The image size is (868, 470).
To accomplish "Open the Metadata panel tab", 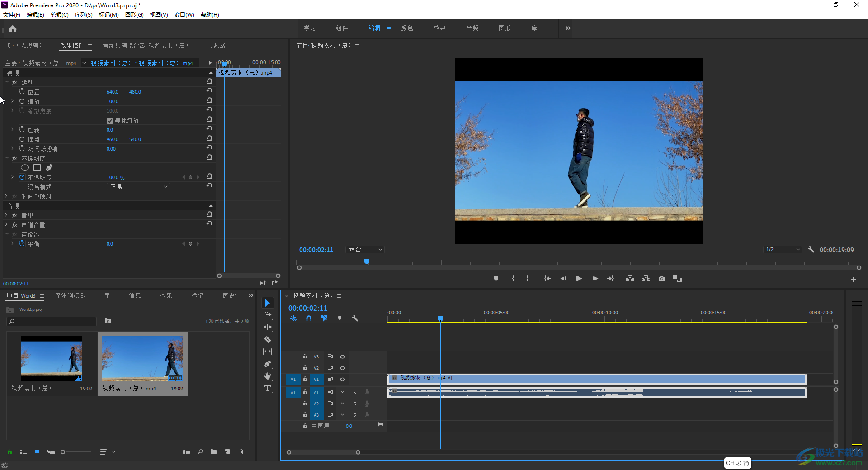I will [216, 46].
